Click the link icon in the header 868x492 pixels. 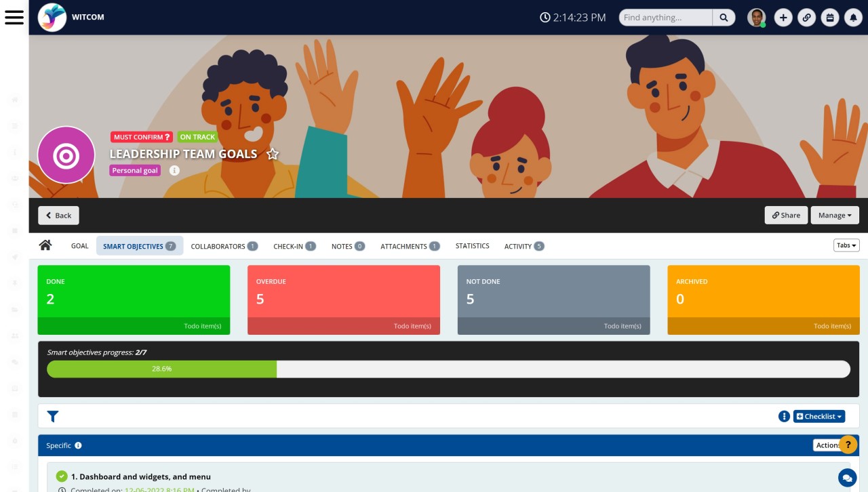(807, 17)
